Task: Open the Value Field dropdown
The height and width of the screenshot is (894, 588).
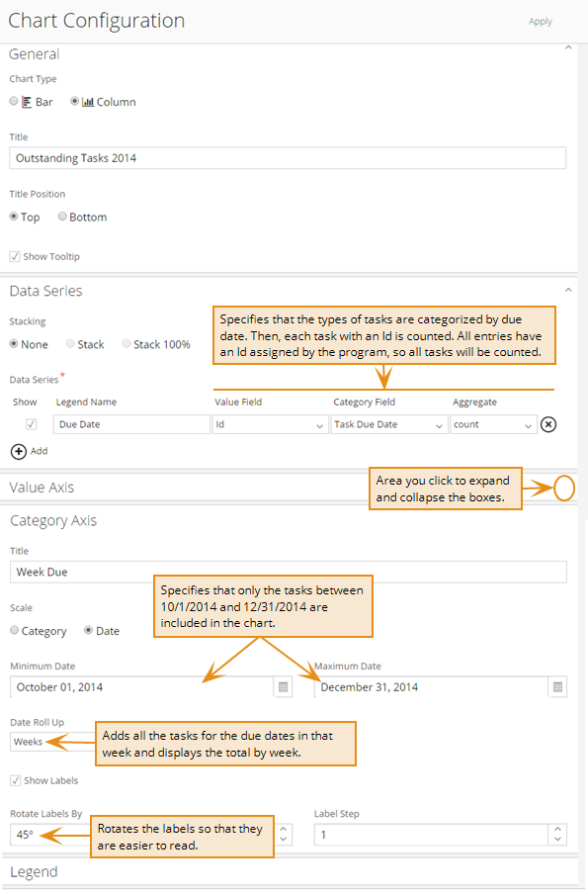Action: click(x=270, y=424)
